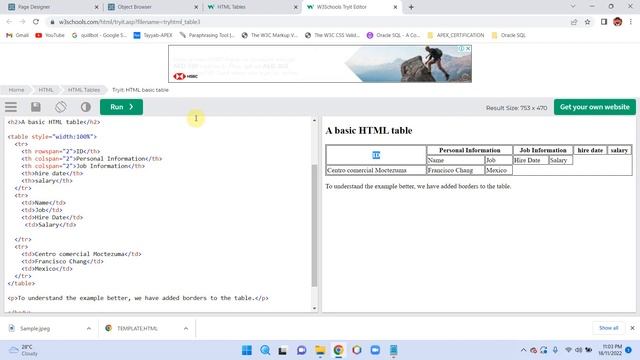Screen dimensions: 640x360
Task: Reload the current page
Action: point(36,22)
